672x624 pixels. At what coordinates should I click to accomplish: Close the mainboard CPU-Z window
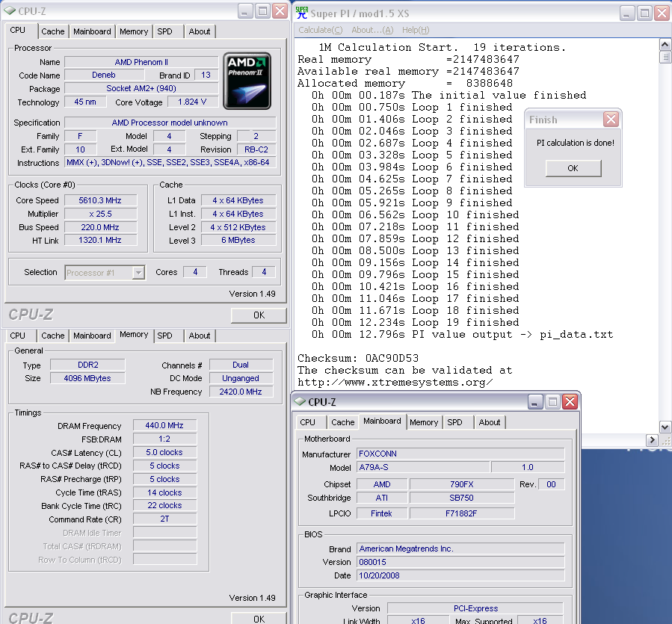click(x=570, y=401)
